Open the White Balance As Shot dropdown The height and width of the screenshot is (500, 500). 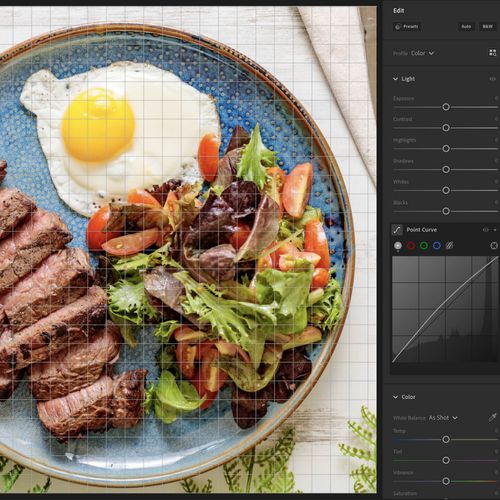pyautogui.click(x=443, y=418)
